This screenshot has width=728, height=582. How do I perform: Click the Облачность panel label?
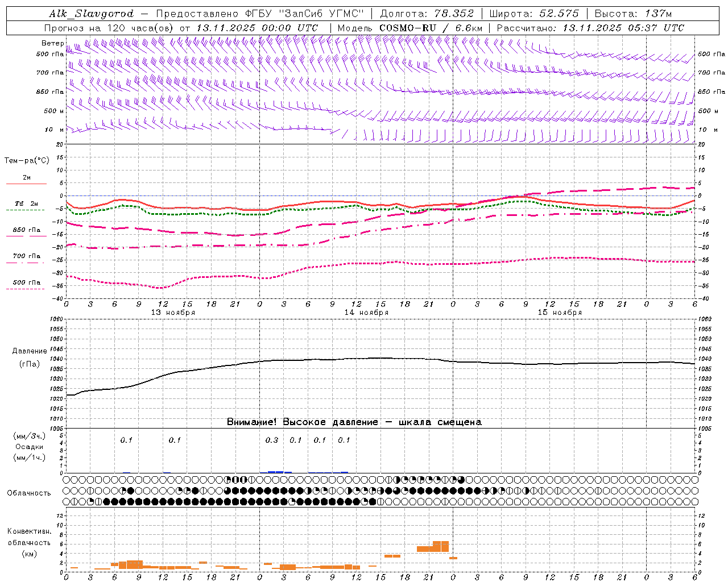tap(29, 493)
